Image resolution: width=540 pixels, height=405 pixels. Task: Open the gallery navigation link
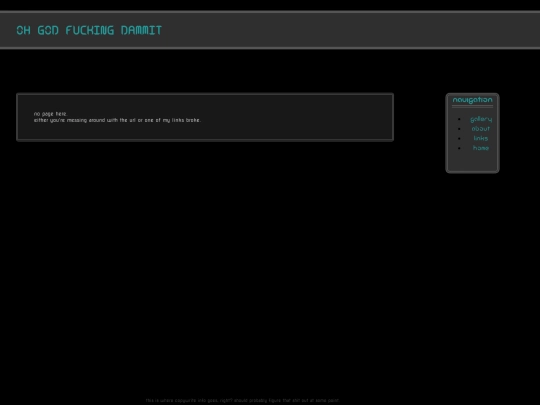pyautogui.click(x=481, y=119)
